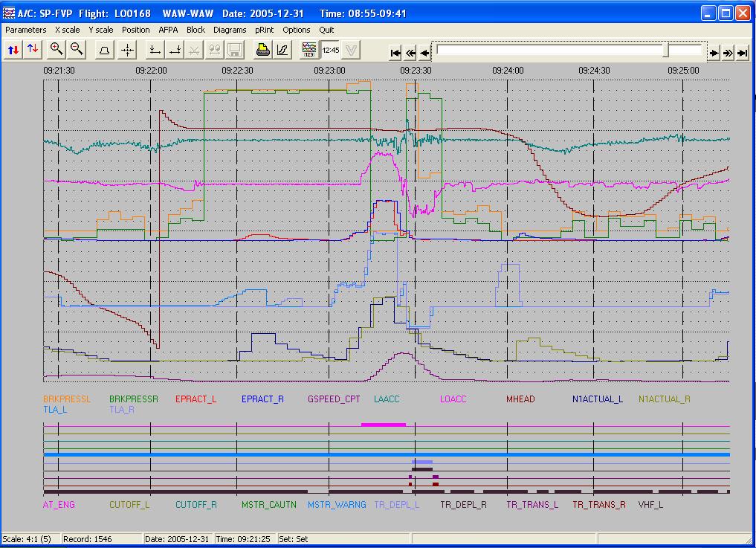The image size is (756, 548).
Task: Select the CUTOFF_L discrete label
Action: tap(129, 505)
